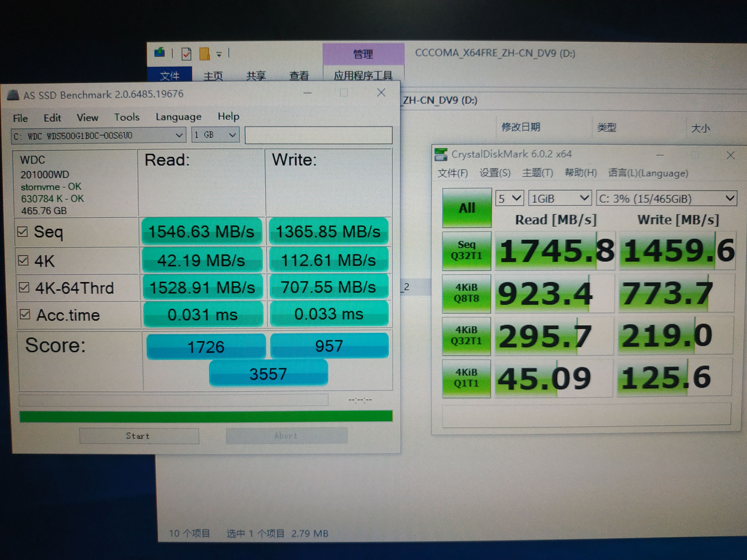
Task: Open the 设置(S) menu in CrystalDiskMark
Action: [495, 173]
